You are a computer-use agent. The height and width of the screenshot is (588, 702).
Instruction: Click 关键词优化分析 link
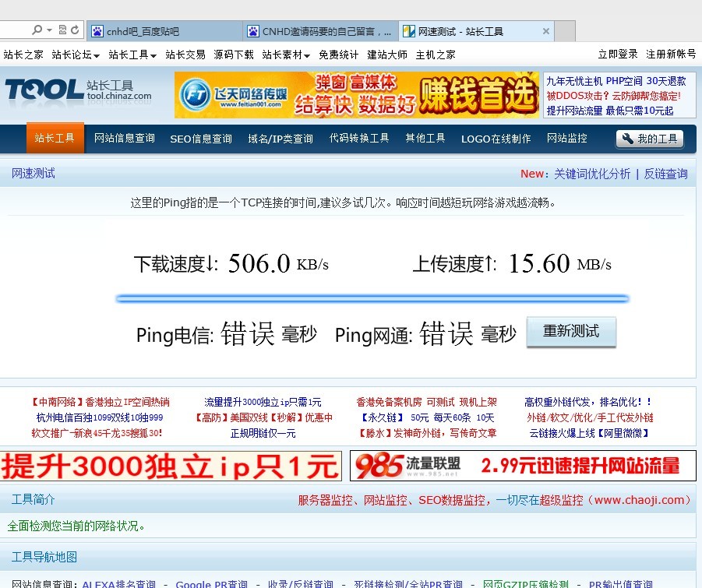(x=592, y=174)
